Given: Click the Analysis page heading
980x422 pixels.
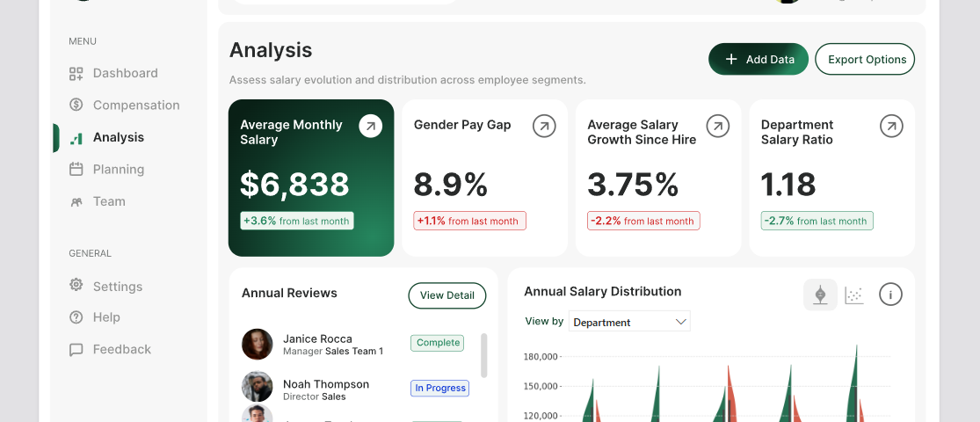Looking at the screenshot, I should (271, 50).
